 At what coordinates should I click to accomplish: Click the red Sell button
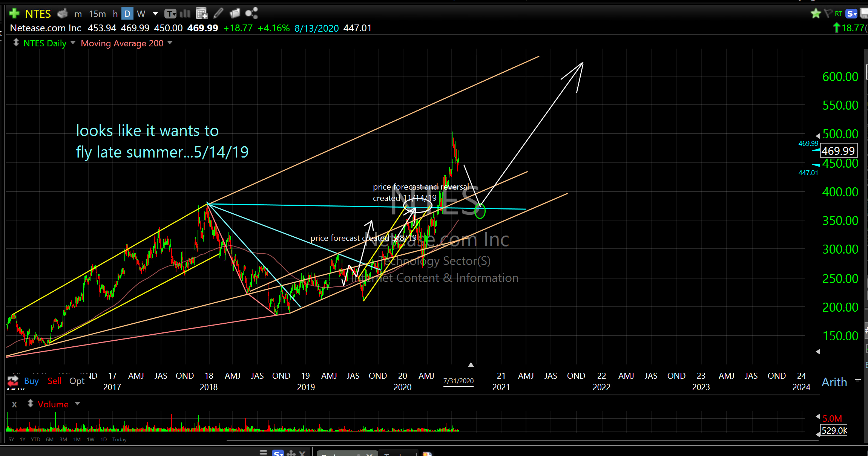coord(54,381)
